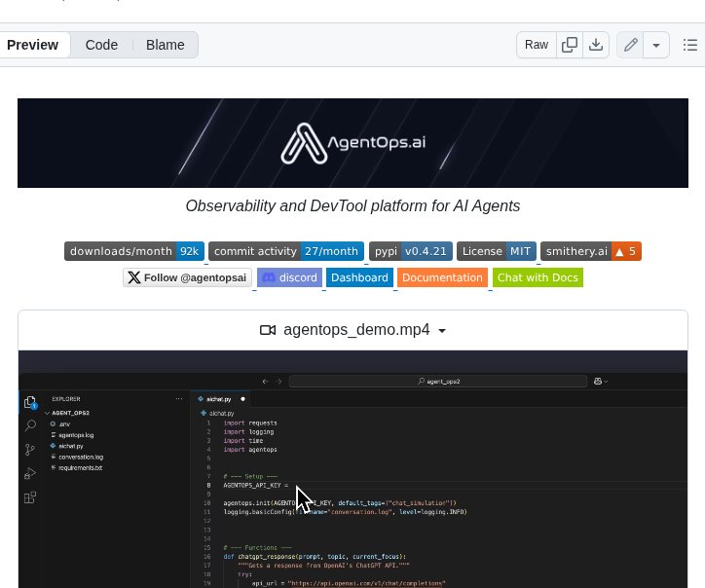
Task: Open the Dashboard badge link
Action: [359, 277]
